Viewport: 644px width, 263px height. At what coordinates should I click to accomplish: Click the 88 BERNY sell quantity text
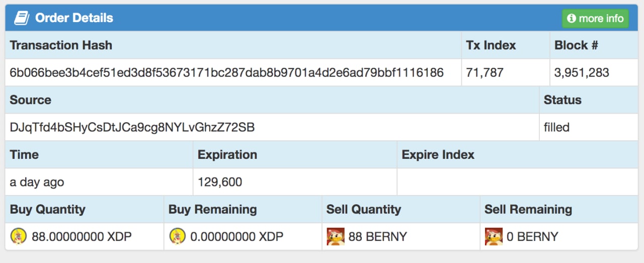tap(378, 236)
